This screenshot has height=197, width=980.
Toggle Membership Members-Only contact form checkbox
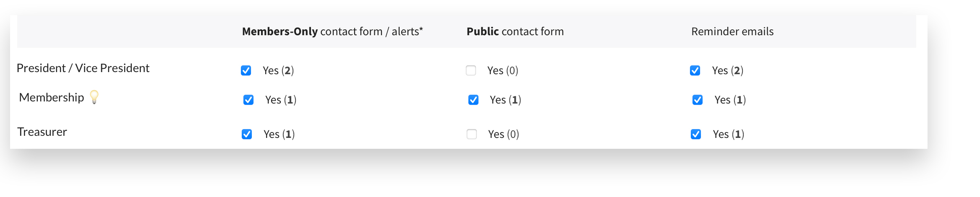[248, 100]
